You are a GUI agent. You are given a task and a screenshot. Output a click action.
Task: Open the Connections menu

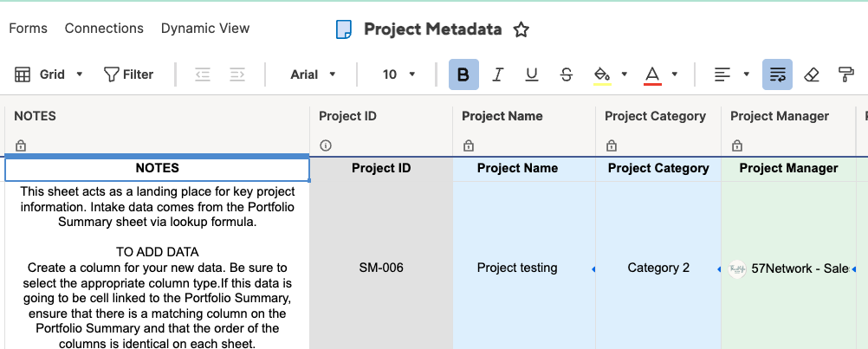(x=104, y=29)
